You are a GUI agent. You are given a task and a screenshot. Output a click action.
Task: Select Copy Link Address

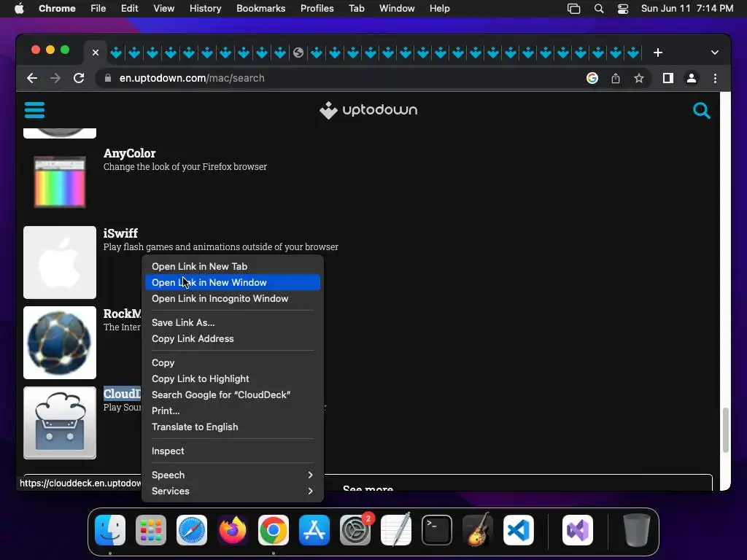point(233,338)
